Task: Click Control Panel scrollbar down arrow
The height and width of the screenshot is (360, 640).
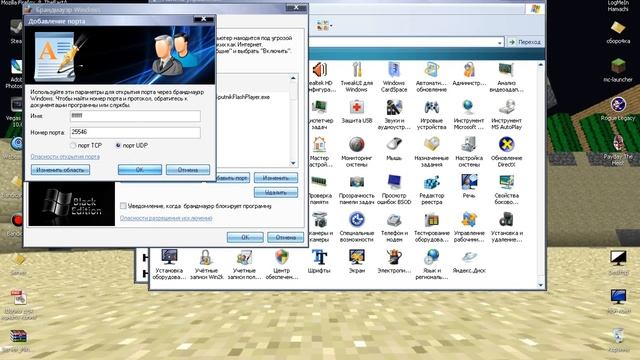Action: point(541,284)
